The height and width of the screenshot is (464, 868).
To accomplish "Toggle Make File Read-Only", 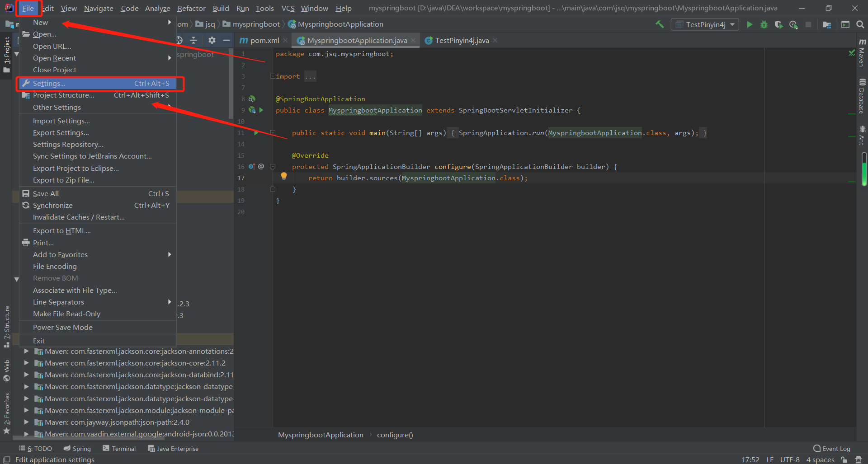I will 98,314.
